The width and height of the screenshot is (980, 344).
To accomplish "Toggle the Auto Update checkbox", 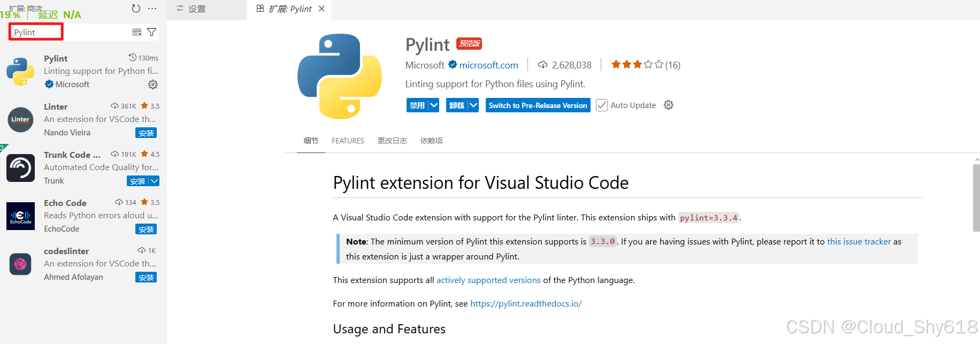I will [602, 105].
